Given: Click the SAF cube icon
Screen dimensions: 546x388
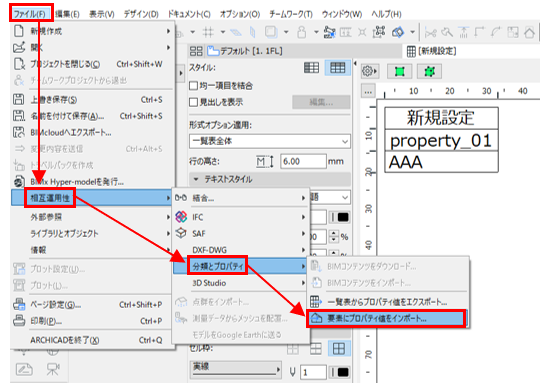Looking at the screenshot, I should [181, 233].
